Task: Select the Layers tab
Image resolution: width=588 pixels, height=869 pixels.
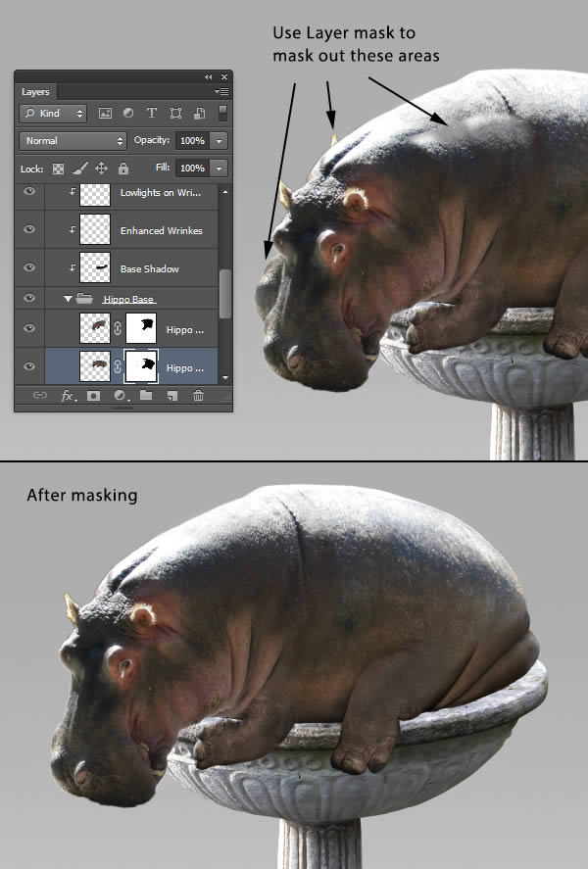Action: (x=35, y=92)
